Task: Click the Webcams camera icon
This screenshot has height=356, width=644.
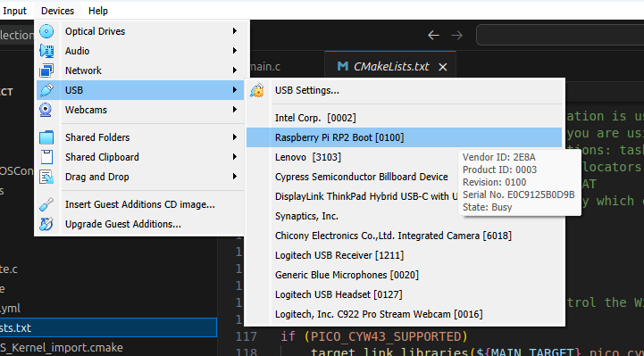Action: (46, 110)
